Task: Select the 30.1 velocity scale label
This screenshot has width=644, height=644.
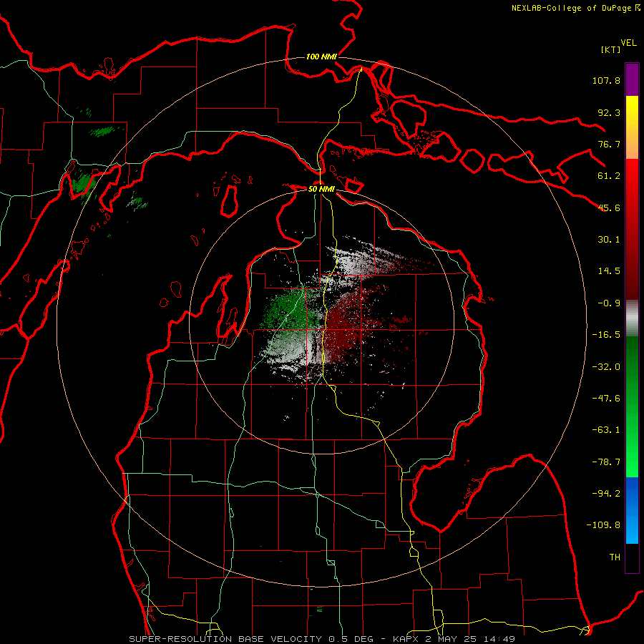Action: tap(609, 240)
